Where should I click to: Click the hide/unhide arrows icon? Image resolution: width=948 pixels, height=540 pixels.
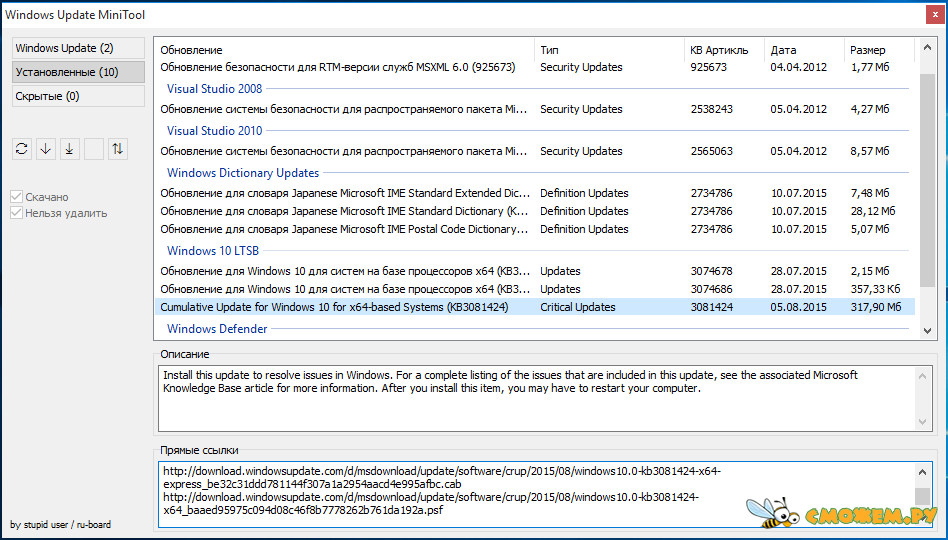coord(118,149)
